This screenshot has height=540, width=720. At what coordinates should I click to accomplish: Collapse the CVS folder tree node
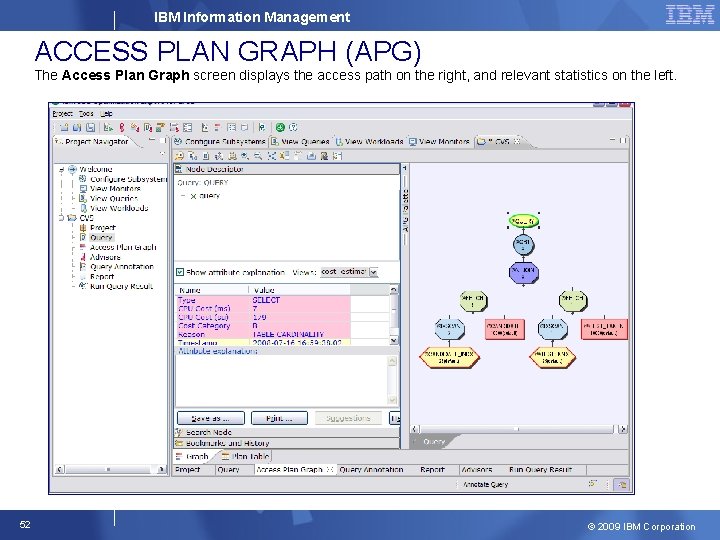[61, 218]
